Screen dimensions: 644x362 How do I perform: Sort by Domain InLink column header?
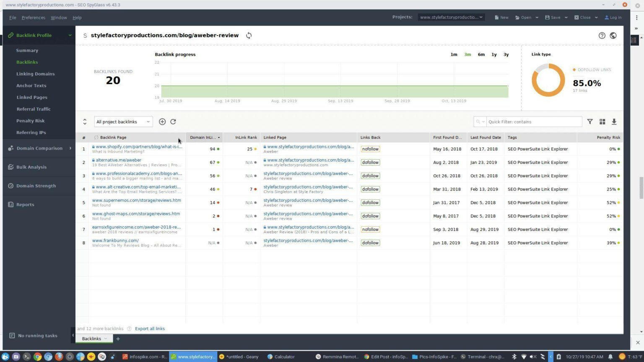click(x=204, y=137)
